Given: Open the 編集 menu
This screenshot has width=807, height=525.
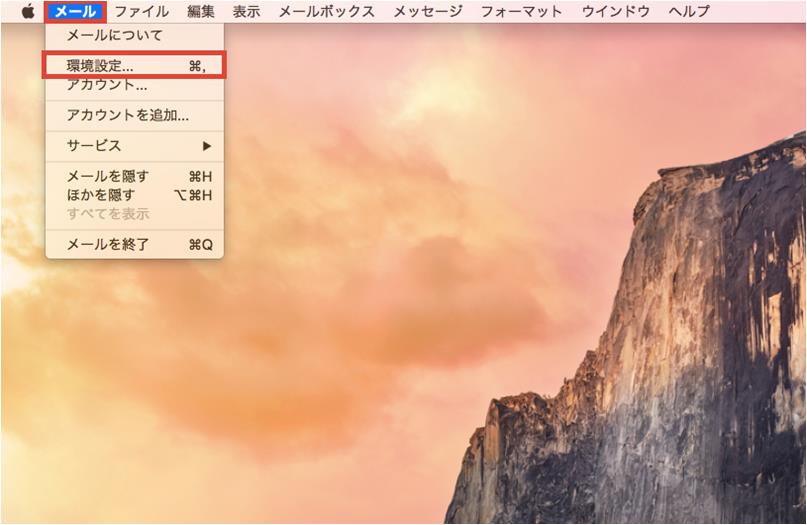Looking at the screenshot, I should pos(201,11).
